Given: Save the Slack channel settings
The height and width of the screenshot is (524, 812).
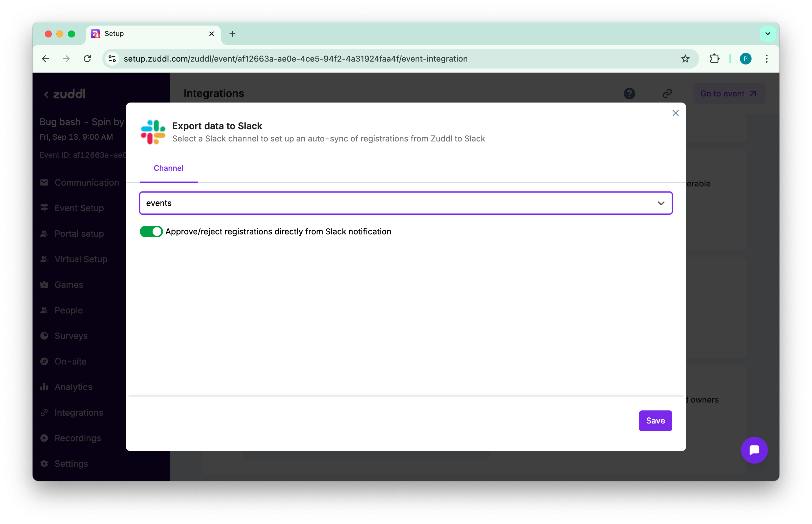Looking at the screenshot, I should point(655,421).
